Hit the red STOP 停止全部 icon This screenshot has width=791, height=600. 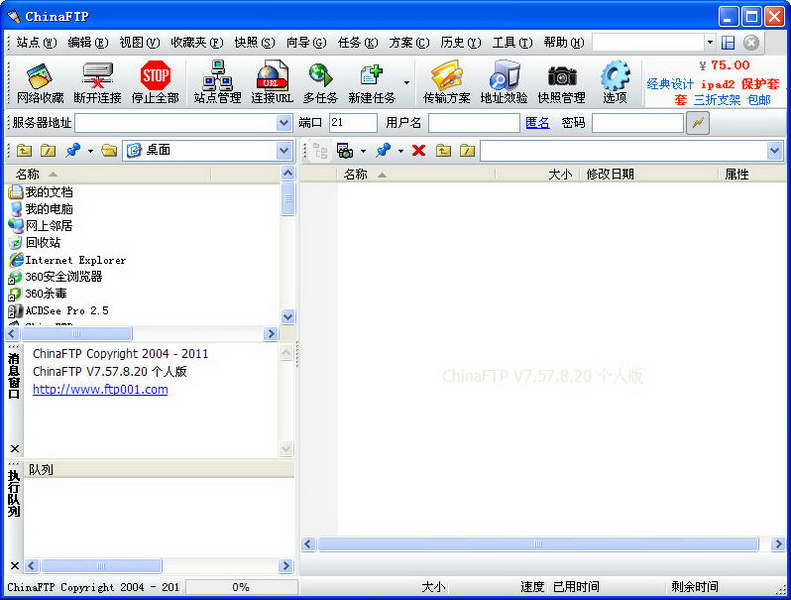[x=155, y=83]
